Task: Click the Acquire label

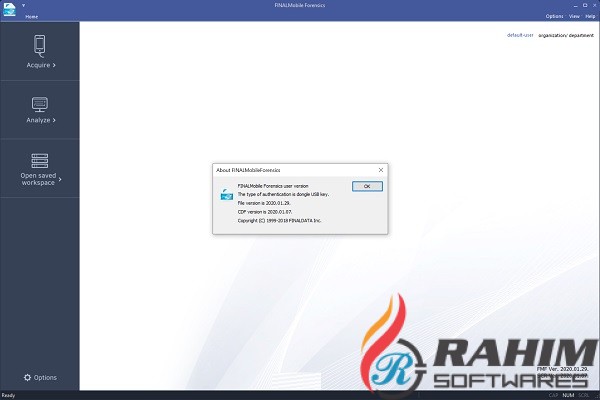Action: (x=38, y=65)
